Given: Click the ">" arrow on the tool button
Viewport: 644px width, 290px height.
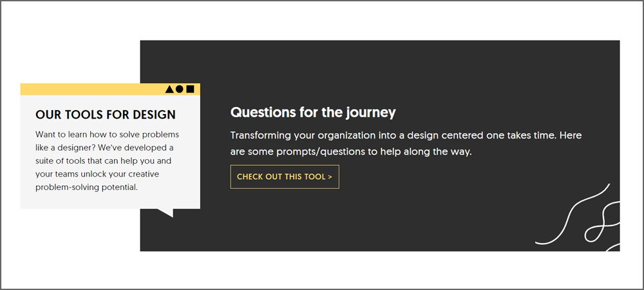Looking at the screenshot, I should pyautogui.click(x=330, y=177).
